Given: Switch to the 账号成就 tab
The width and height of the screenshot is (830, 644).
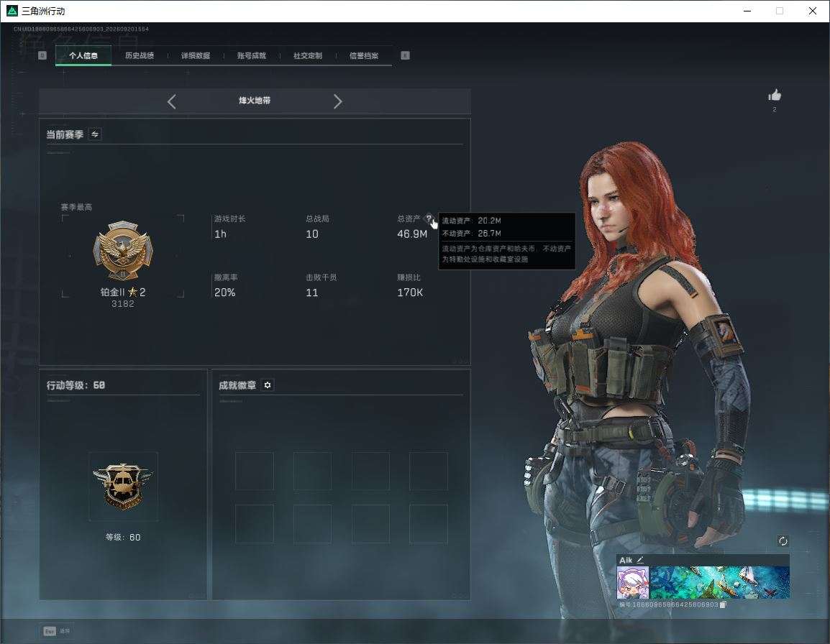Looking at the screenshot, I should click(x=252, y=55).
